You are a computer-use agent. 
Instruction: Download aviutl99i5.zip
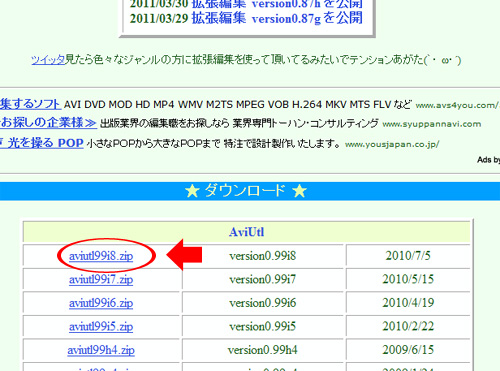coord(101,326)
